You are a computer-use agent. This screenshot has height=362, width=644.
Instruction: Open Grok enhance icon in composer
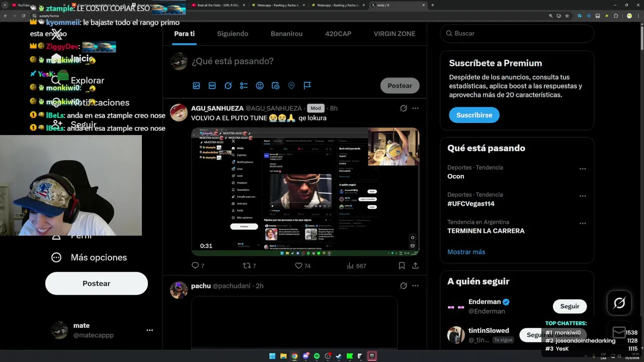pos(228,86)
